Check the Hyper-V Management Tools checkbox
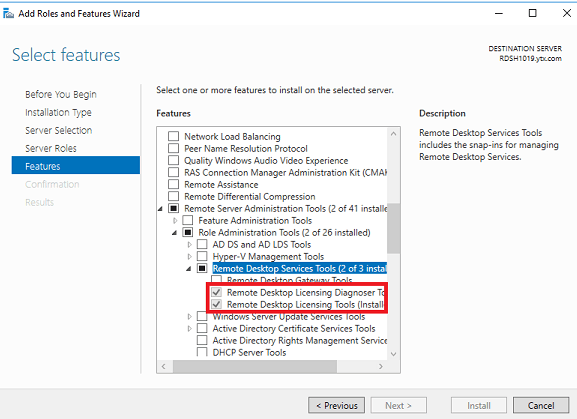 pos(202,256)
